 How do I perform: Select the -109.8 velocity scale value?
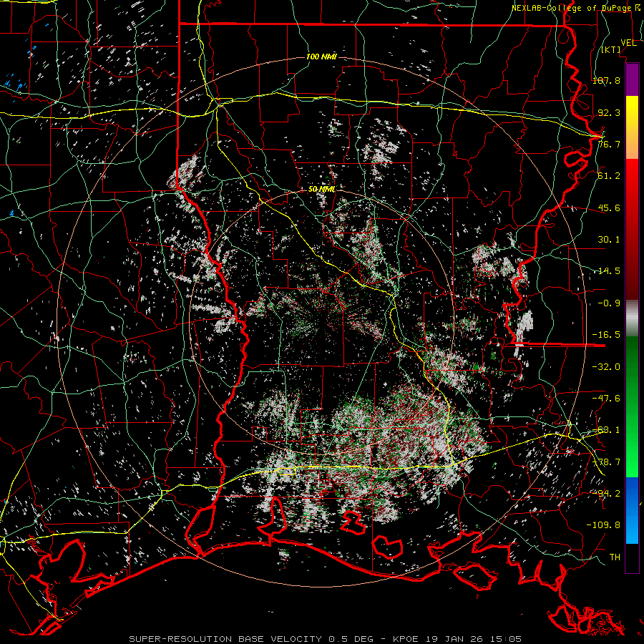(603, 525)
